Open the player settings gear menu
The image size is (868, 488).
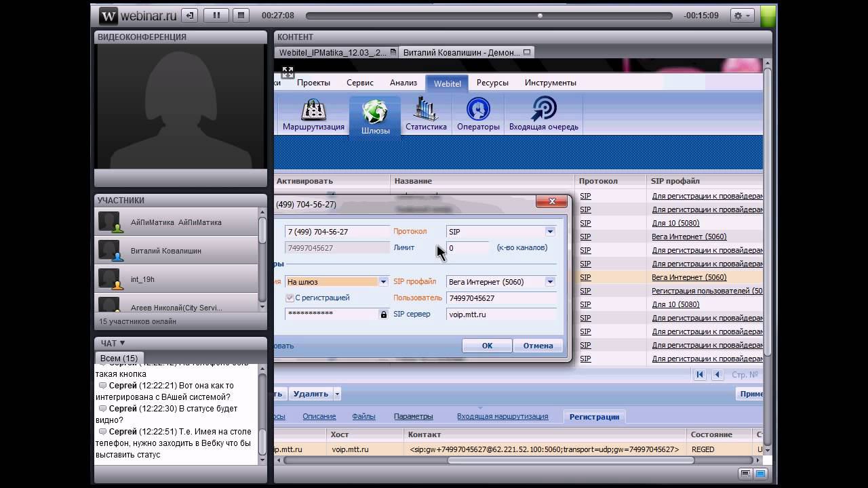(743, 15)
